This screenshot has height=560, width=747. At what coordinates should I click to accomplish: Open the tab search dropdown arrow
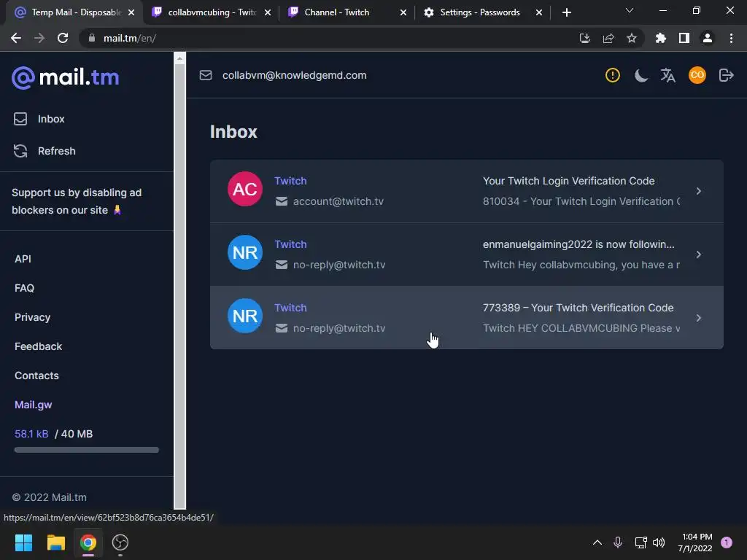[630, 10]
